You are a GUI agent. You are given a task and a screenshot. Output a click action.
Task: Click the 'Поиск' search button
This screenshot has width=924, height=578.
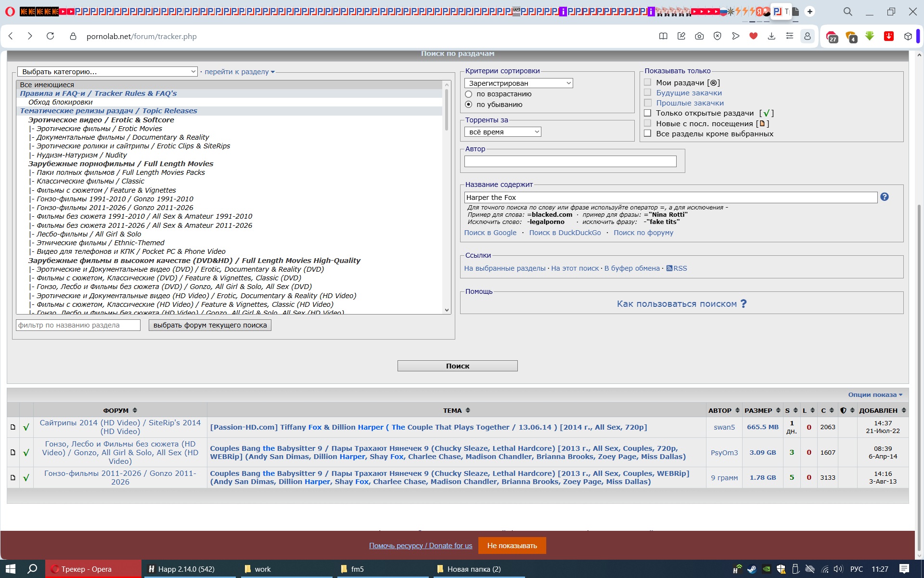click(x=458, y=366)
